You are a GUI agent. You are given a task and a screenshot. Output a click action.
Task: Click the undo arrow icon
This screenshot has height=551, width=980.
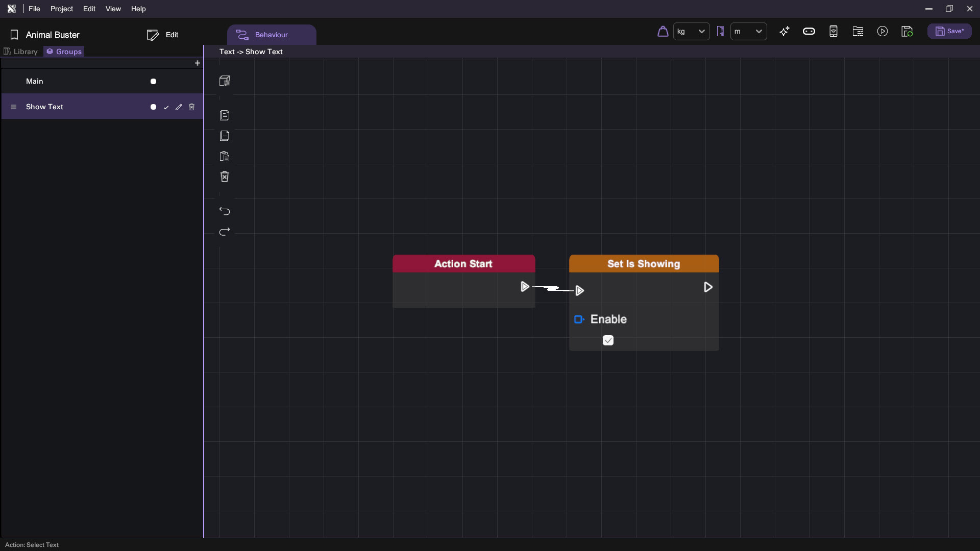click(x=225, y=211)
